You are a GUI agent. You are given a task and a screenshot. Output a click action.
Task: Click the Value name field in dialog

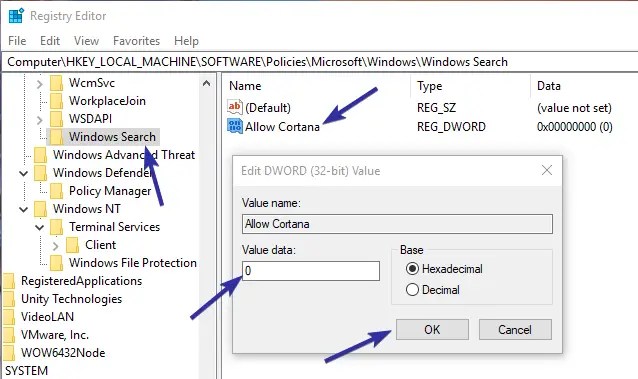point(397,224)
